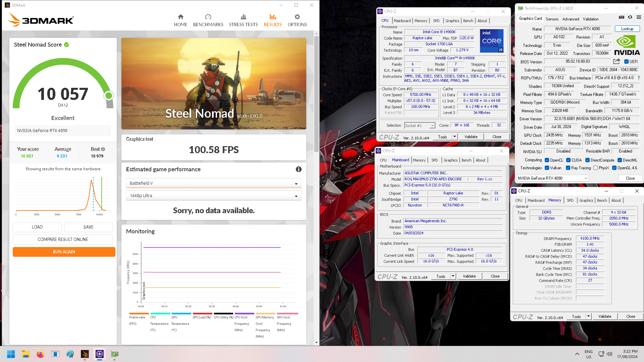Click BIOS Version share/export icon in GPU-Z
Viewport: 644px width, 362px height.
coord(616,61)
